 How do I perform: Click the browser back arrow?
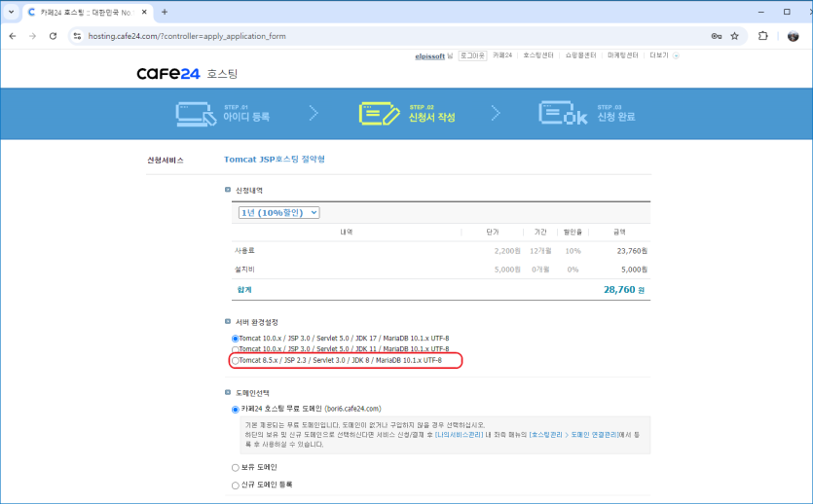[13, 36]
